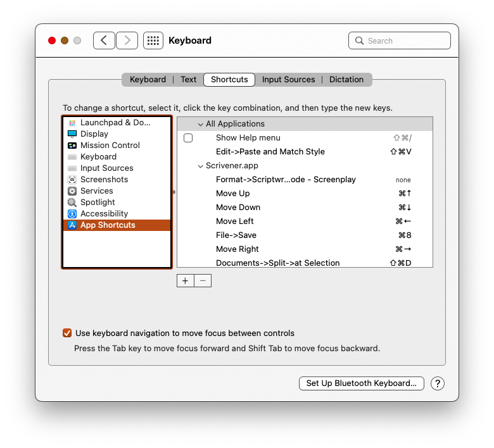Click the Spotlight magnifier icon in list
Screen dimensions: 494x448
72,202
